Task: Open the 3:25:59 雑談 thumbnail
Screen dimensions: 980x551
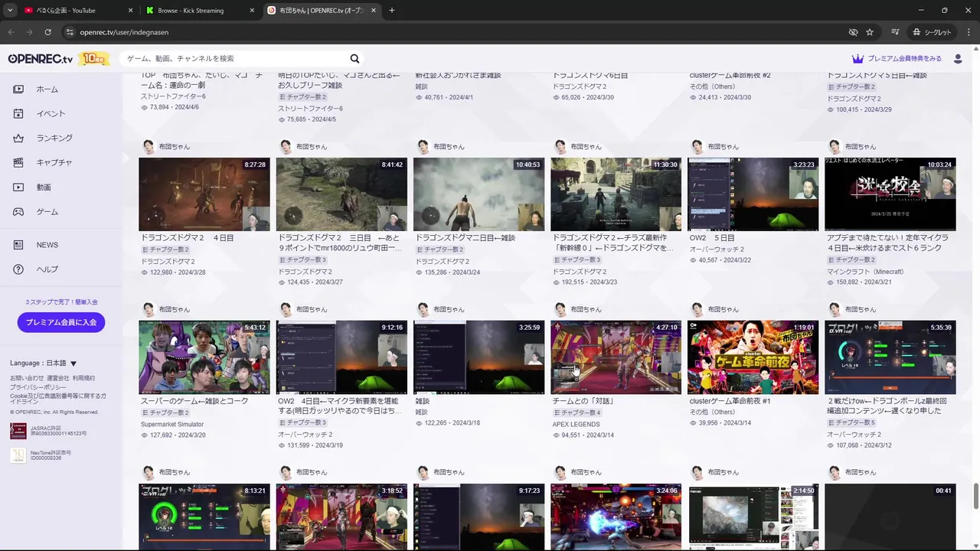Action: point(479,357)
